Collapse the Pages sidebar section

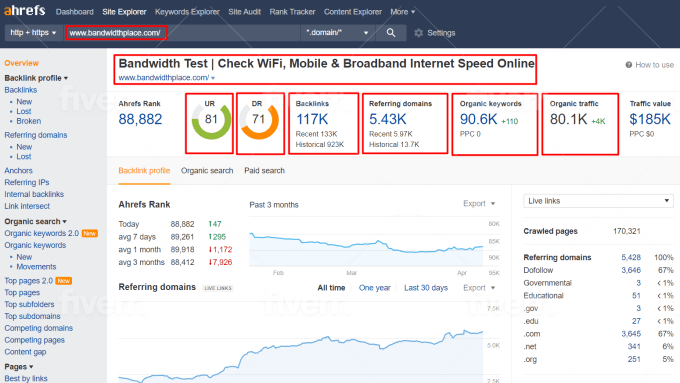19,367
